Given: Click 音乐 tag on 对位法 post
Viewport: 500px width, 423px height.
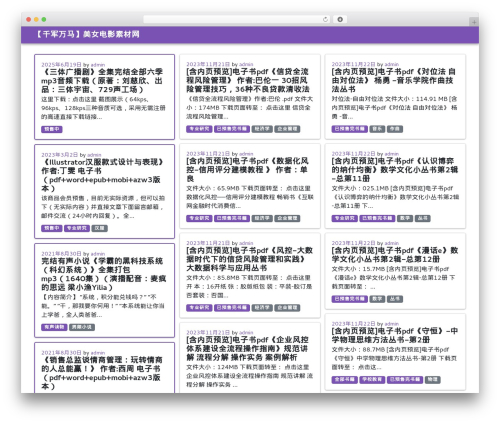Looking at the screenshot, I should click(377, 129).
